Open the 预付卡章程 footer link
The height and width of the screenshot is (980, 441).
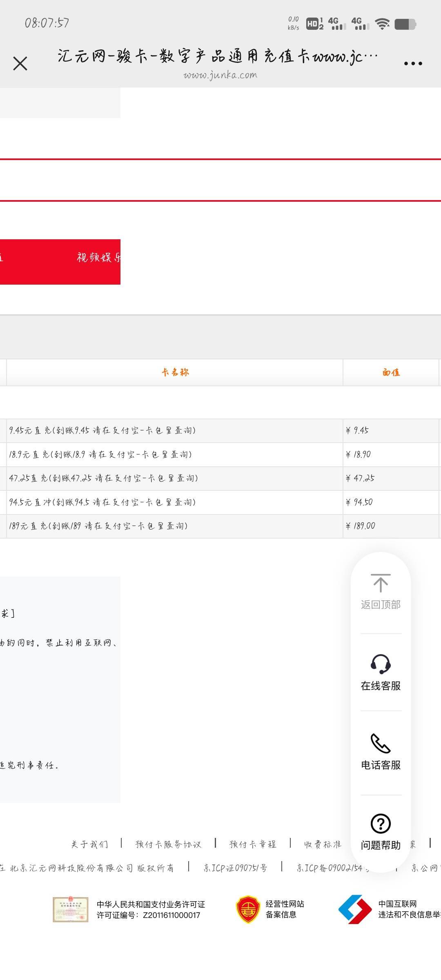(x=253, y=844)
